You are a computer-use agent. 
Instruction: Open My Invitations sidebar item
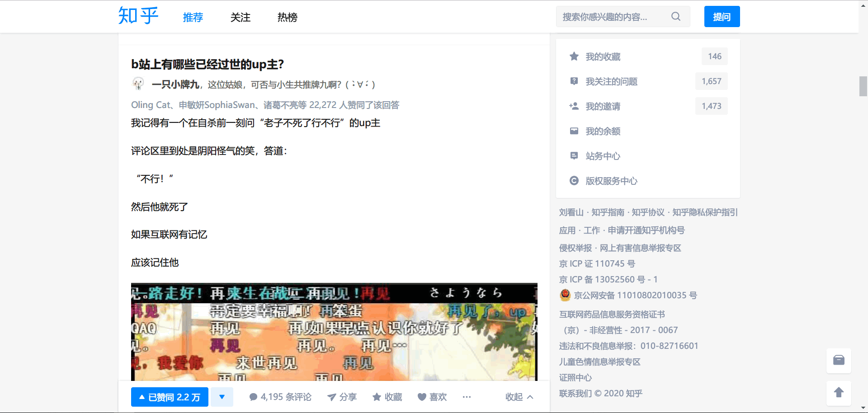pyautogui.click(x=603, y=106)
